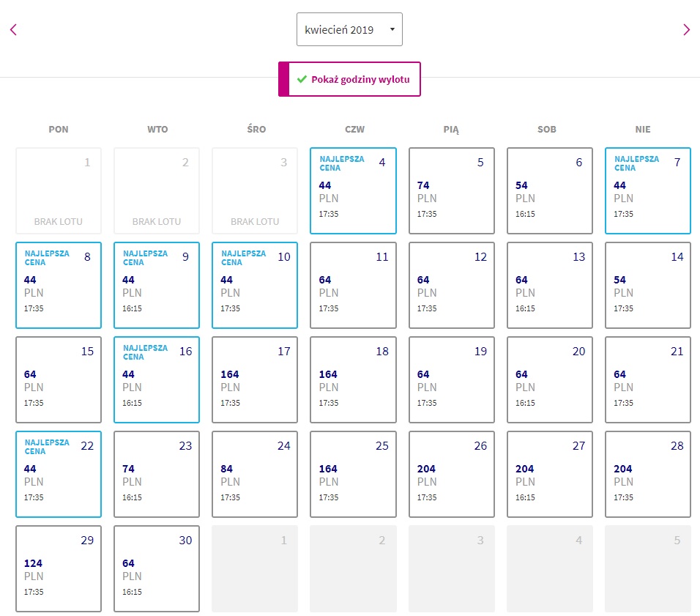
Task: Select April 6 flight for 54 PLN
Action: point(550,190)
